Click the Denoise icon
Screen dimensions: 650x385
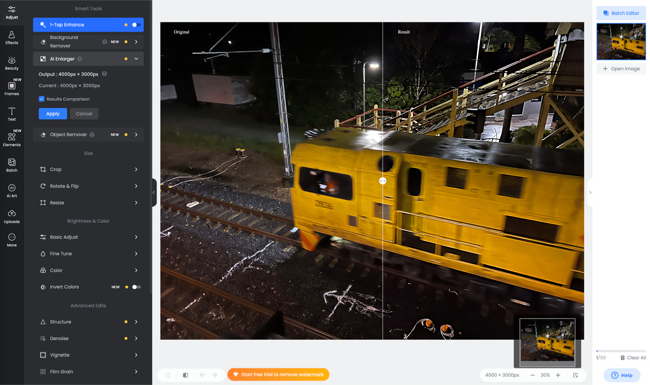43,339
